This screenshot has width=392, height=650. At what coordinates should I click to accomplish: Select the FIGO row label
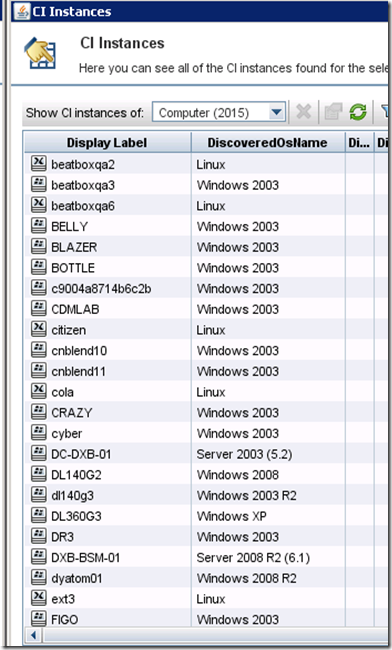[65, 620]
